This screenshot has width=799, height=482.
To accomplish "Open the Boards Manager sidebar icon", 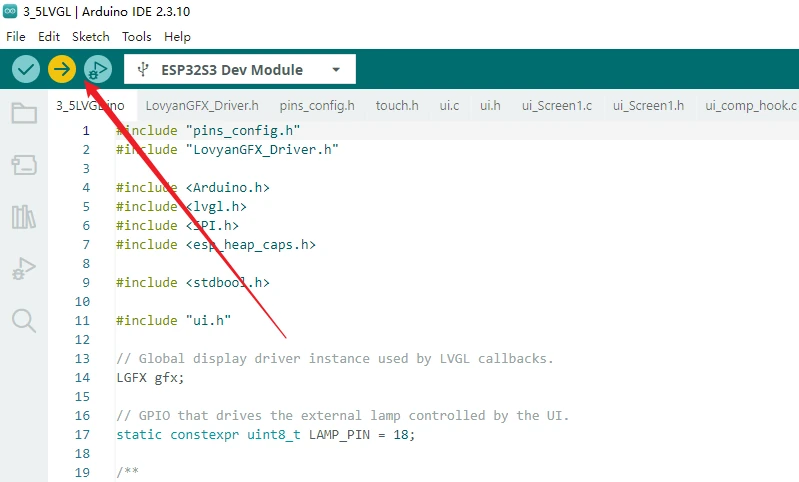I will point(24,165).
